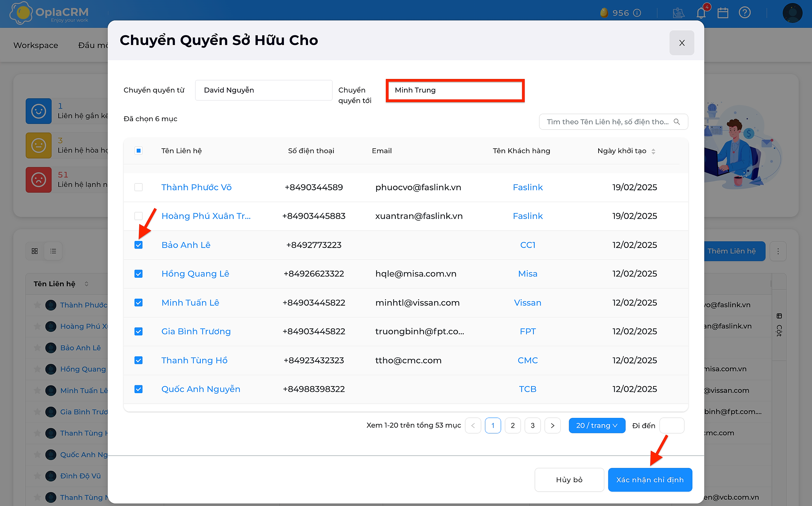This screenshot has width=812, height=506.
Task: Click the blue happy face contact icon
Action: click(x=38, y=111)
